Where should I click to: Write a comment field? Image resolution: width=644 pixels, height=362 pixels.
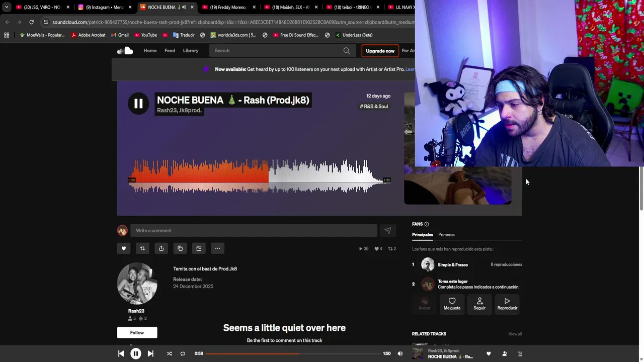pyautogui.click(x=254, y=230)
